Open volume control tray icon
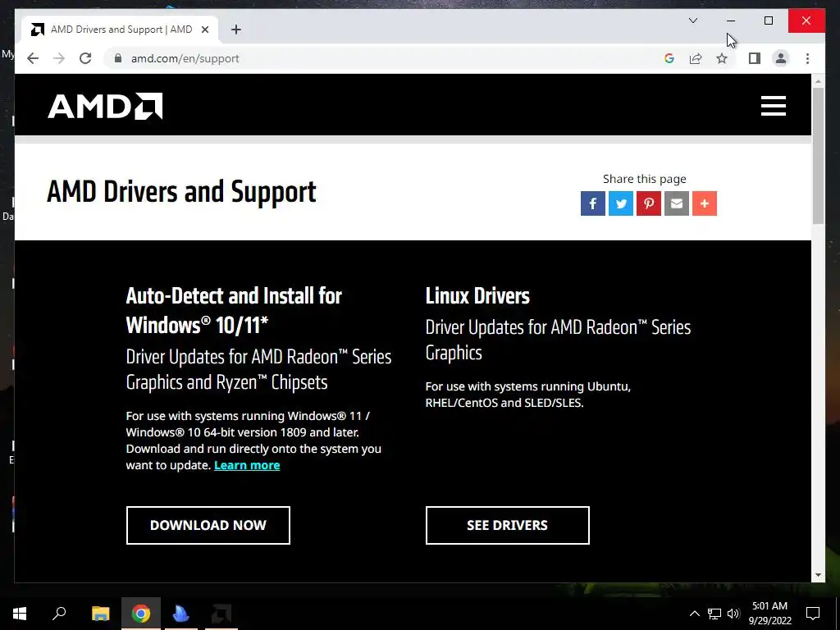Viewport: 840px width, 630px height. pos(733,614)
